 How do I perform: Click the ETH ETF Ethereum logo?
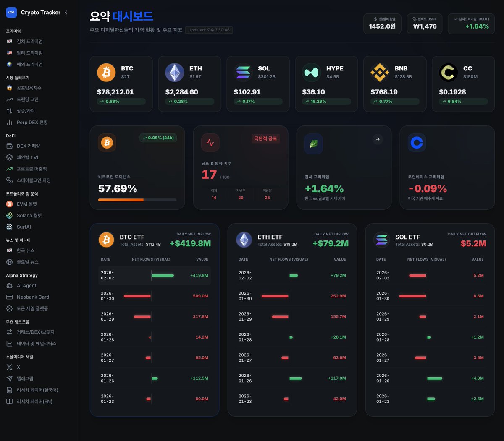(244, 240)
